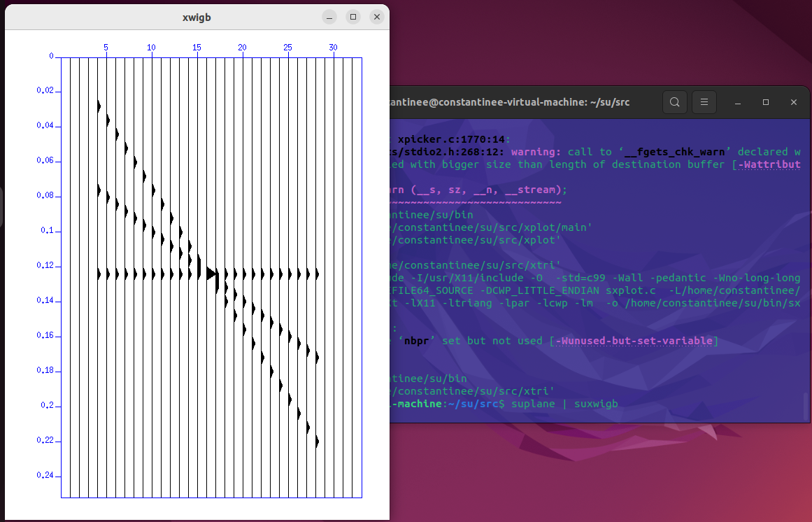
Task: Click the terminal scrollbar thumb
Action: pyautogui.click(x=804, y=405)
